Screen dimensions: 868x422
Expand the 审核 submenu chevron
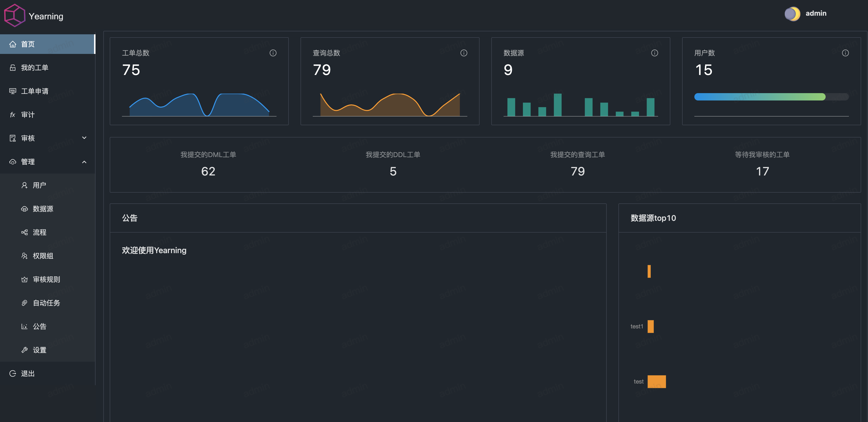[x=84, y=138]
